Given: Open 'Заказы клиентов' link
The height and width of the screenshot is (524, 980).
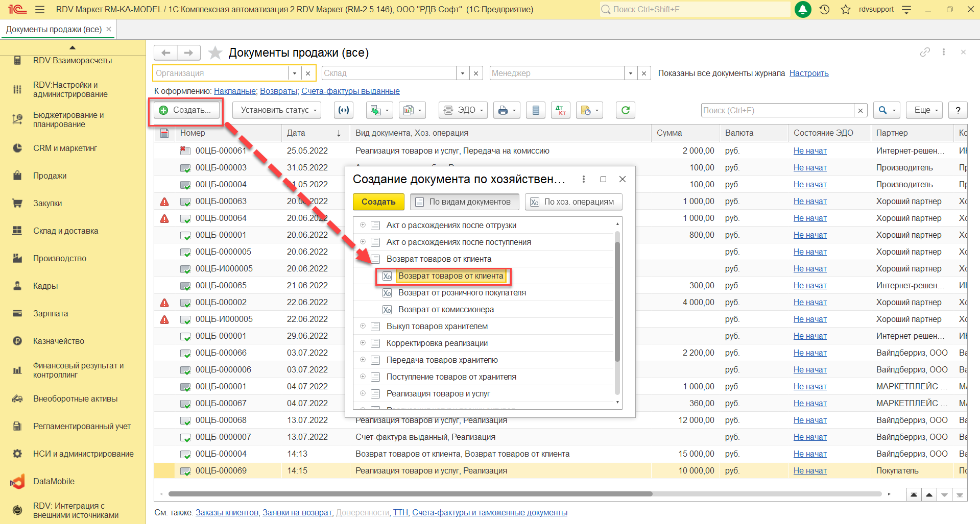Looking at the screenshot, I should (227, 512).
